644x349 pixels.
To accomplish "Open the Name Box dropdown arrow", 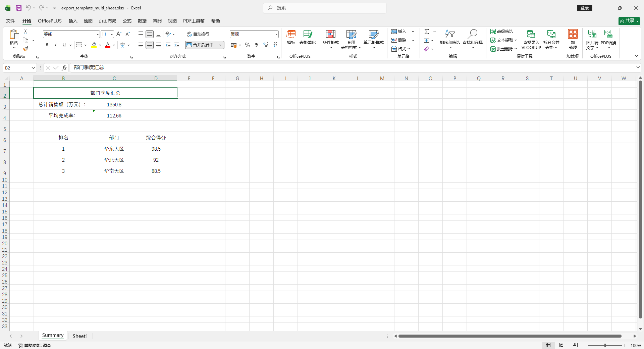I will pyautogui.click(x=33, y=68).
